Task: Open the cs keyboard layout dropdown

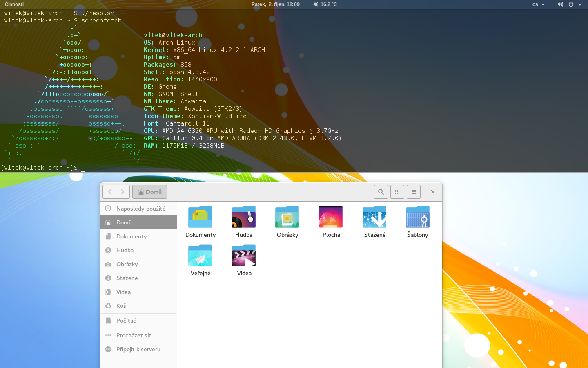Action: [539, 4]
